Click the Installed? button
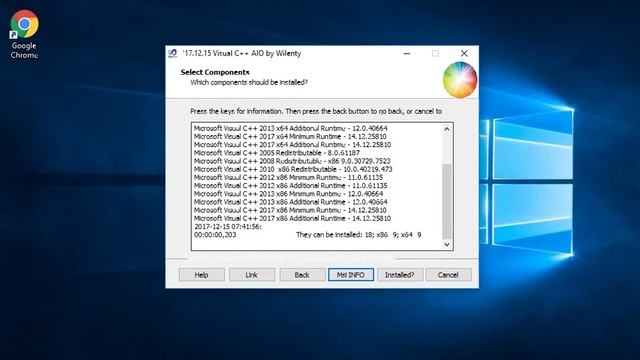This screenshot has height=360, width=640. tap(400, 275)
